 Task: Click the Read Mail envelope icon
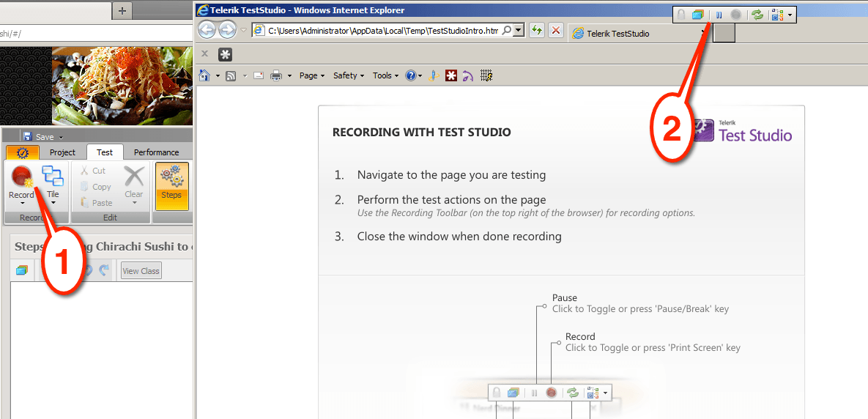coord(258,76)
